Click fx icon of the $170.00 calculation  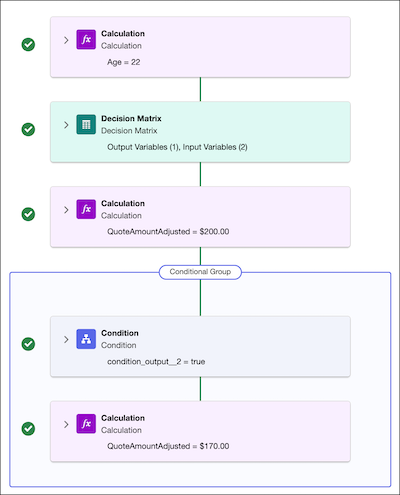[x=86, y=424]
